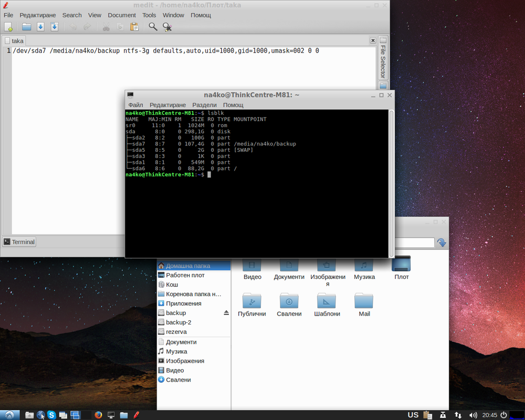Open the Помощ menu in terminal window

[233, 105]
